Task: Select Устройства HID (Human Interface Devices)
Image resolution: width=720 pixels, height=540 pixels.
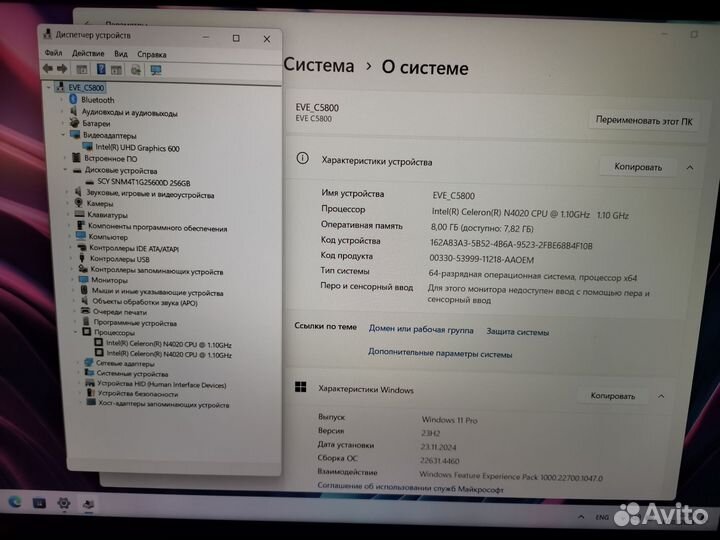Action: (162, 384)
